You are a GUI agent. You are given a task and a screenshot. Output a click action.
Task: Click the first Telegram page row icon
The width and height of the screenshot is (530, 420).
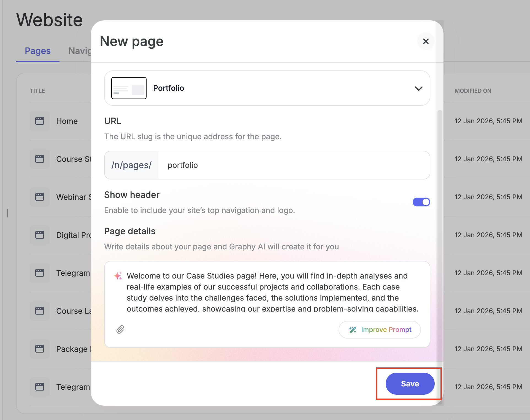[x=40, y=273]
